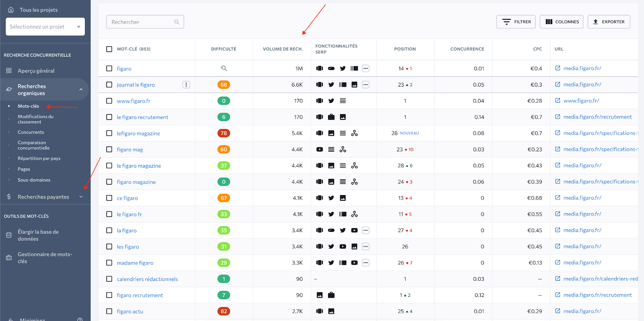The image size is (644, 321).
Task: Tick the checkbox for figaro mag
Action: pyautogui.click(x=109, y=149)
